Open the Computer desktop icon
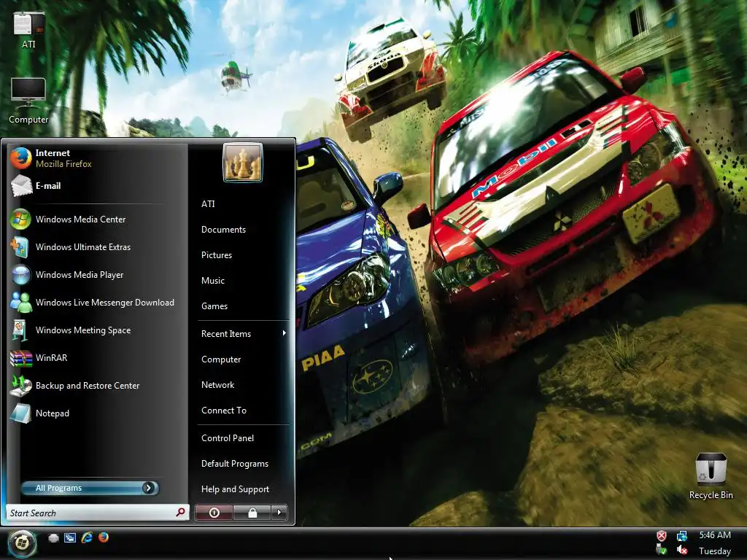The height and width of the screenshot is (560, 747). coord(28,101)
